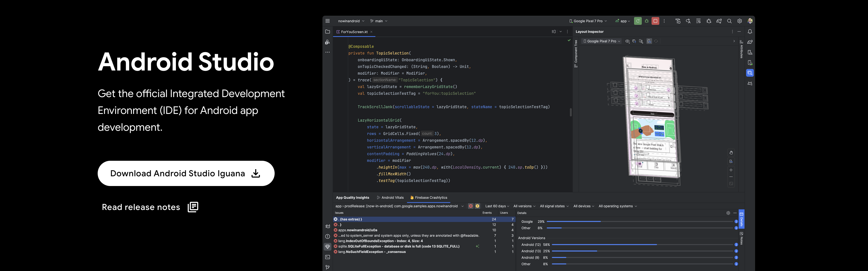This screenshot has width=868, height=271.
Task: Click Download Android Studio Iguana button
Action: click(186, 173)
